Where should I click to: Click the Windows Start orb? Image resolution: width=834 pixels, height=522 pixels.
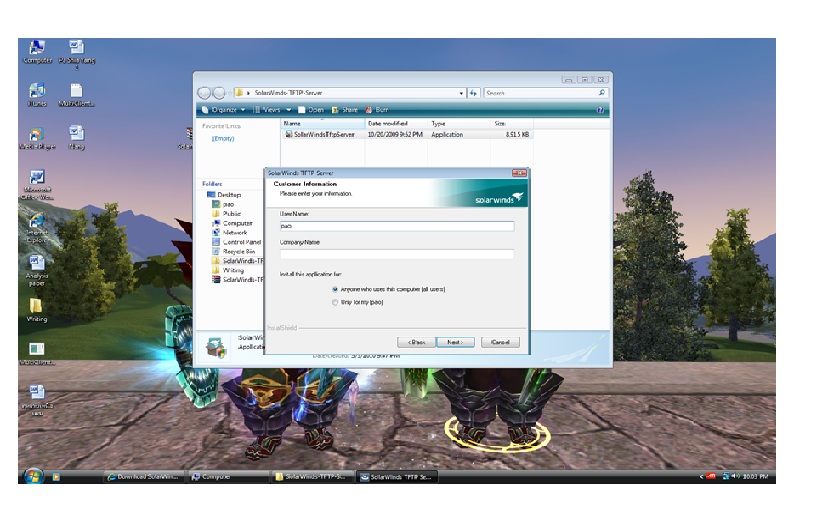(x=33, y=476)
